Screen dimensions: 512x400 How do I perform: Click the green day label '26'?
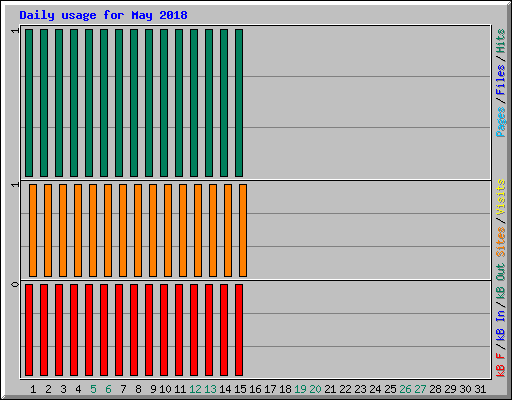pos(405,389)
